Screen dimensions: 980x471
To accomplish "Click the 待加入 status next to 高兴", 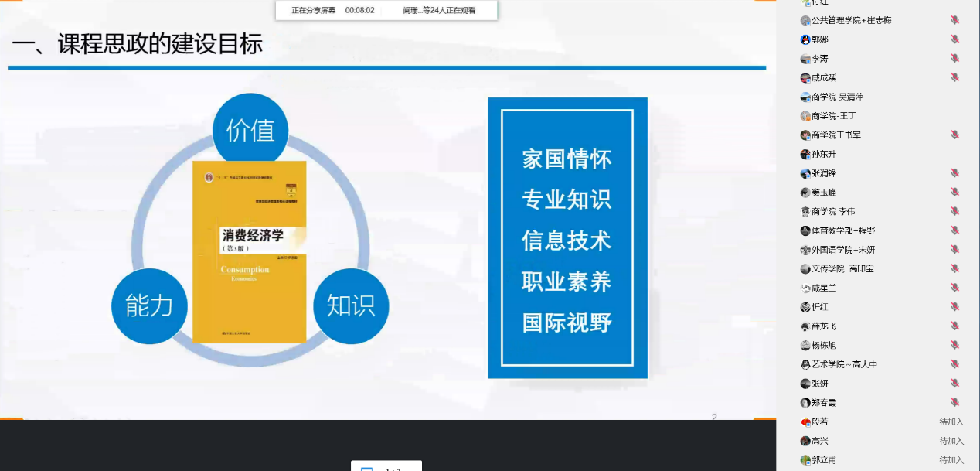I will coord(951,441).
